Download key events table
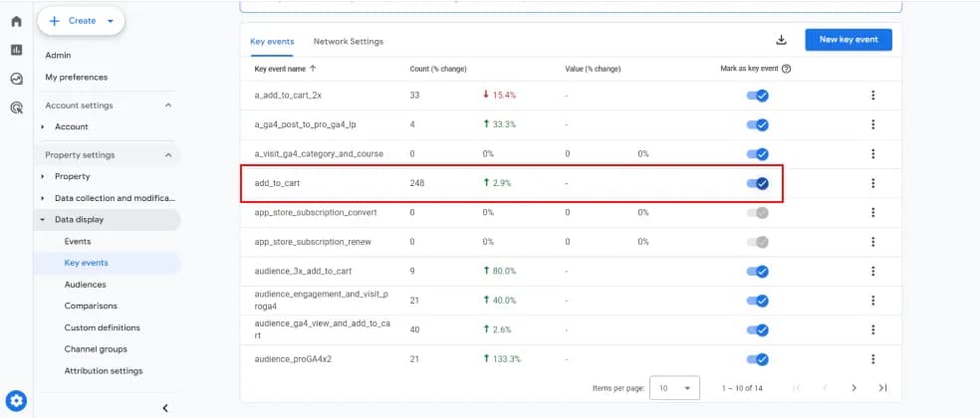The image size is (980, 418). [x=781, y=40]
